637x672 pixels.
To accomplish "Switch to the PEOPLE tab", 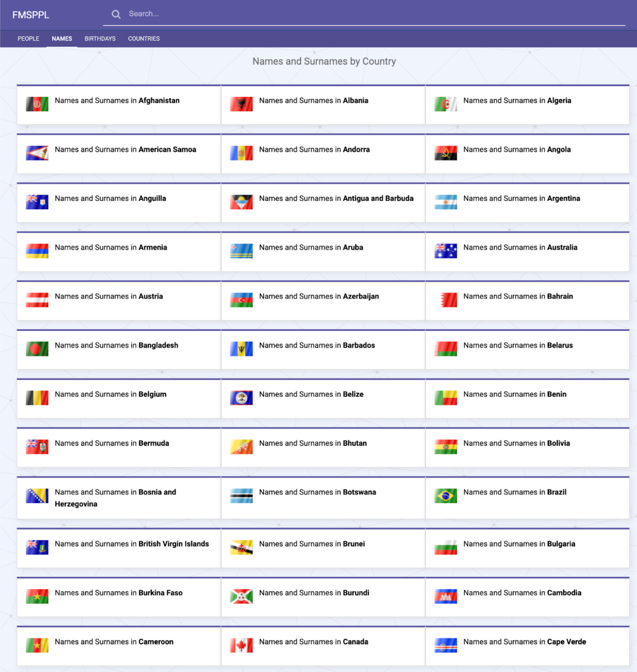I will 29,38.
